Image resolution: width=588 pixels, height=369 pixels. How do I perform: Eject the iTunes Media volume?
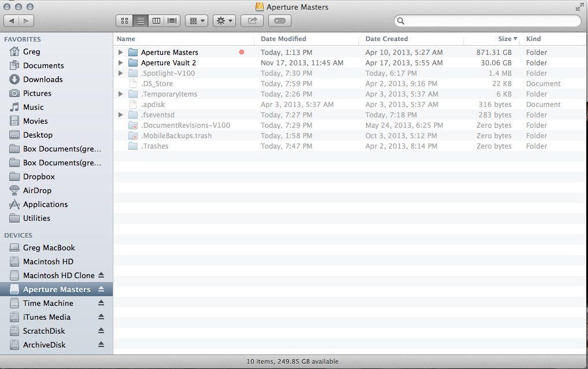point(101,317)
